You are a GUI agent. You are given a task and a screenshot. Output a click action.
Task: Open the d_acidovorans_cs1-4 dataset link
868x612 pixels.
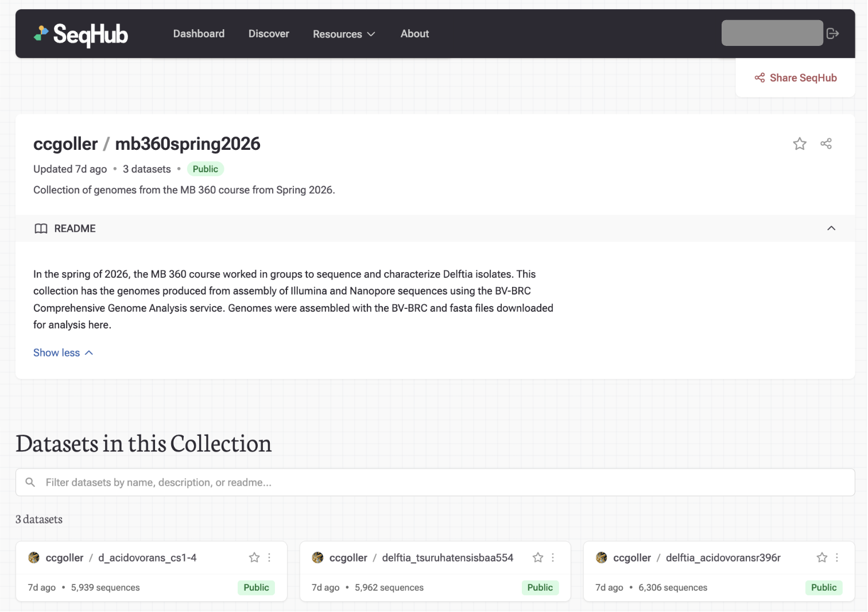click(148, 557)
